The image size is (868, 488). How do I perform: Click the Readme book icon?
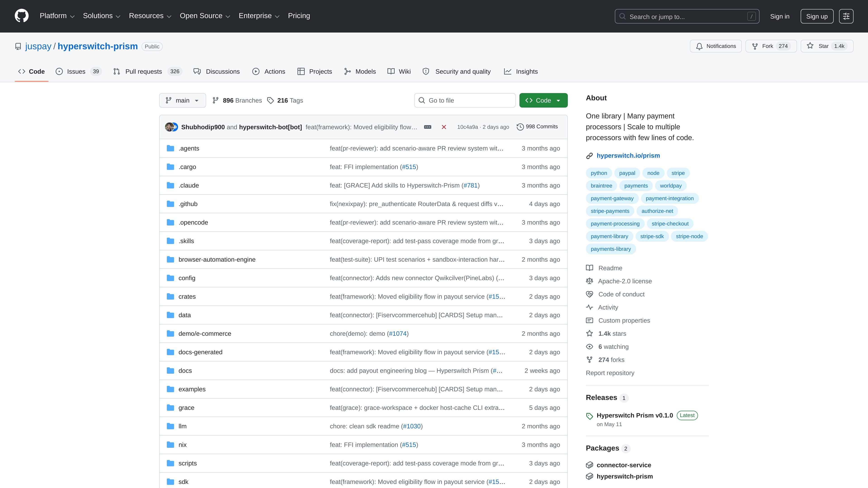(x=589, y=268)
